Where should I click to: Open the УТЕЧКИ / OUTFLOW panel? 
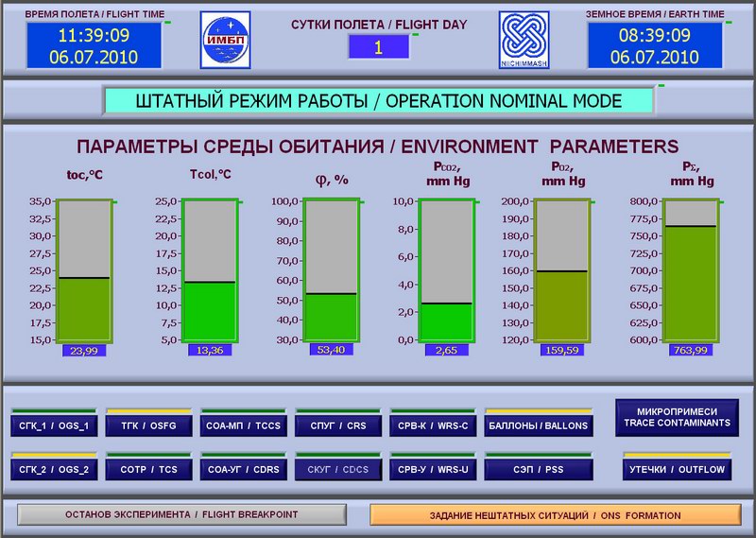tap(677, 469)
